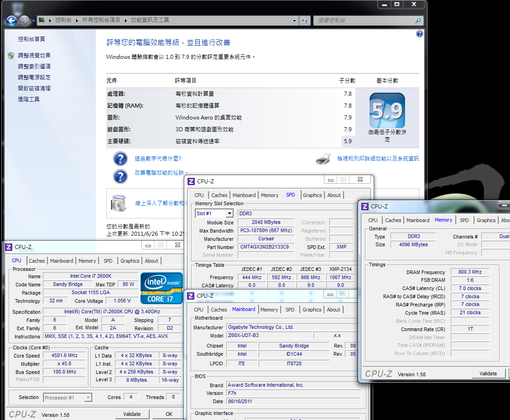The width and height of the screenshot is (510, 420).
Task: Select the CPU tab in CPU-Z Mainboard window
Action: (198, 310)
